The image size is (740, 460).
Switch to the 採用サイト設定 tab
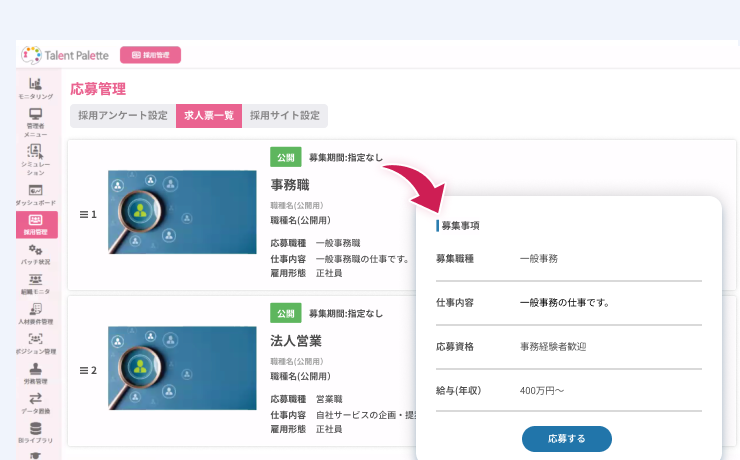tap(285, 116)
